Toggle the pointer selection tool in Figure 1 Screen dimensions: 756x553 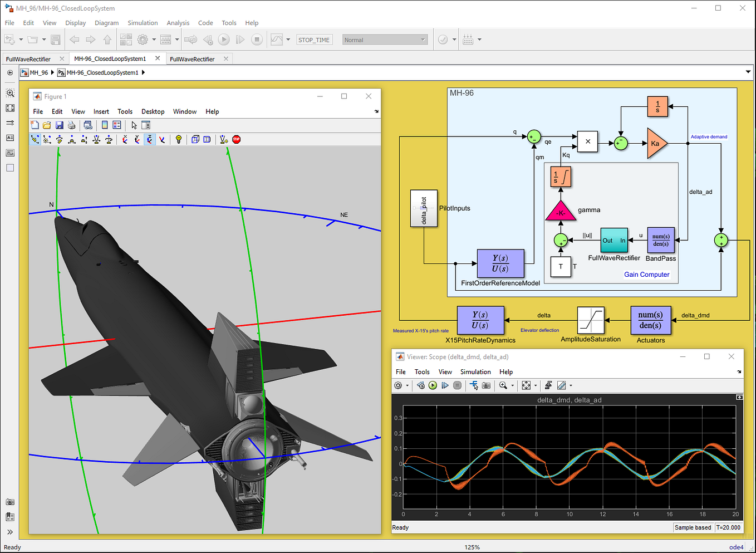[x=134, y=125]
